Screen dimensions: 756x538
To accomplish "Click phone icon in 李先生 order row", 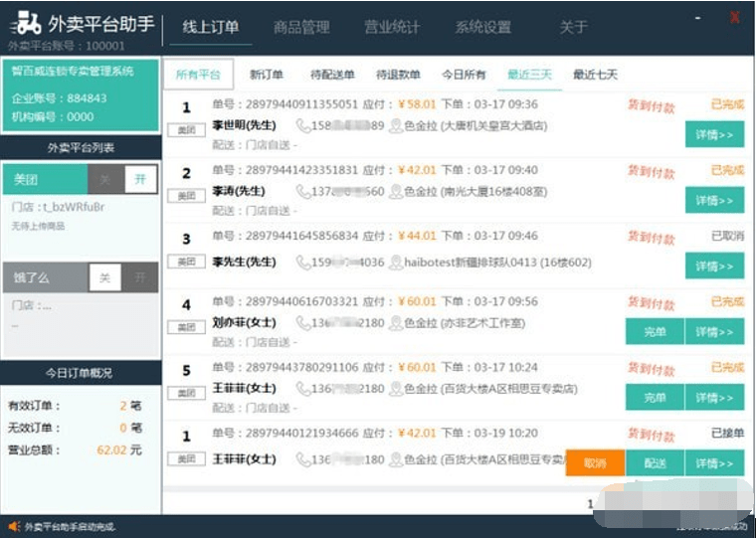I will (x=303, y=263).
